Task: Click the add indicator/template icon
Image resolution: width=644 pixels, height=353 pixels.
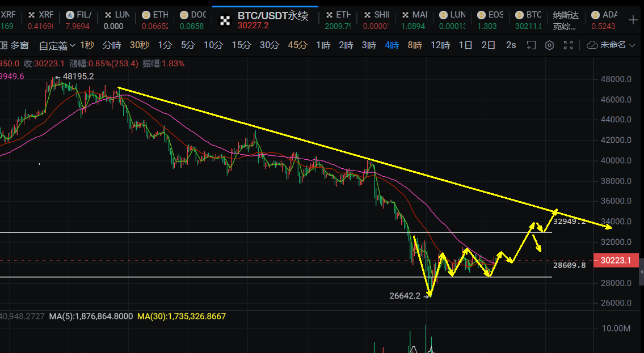Action: [531, 45]
